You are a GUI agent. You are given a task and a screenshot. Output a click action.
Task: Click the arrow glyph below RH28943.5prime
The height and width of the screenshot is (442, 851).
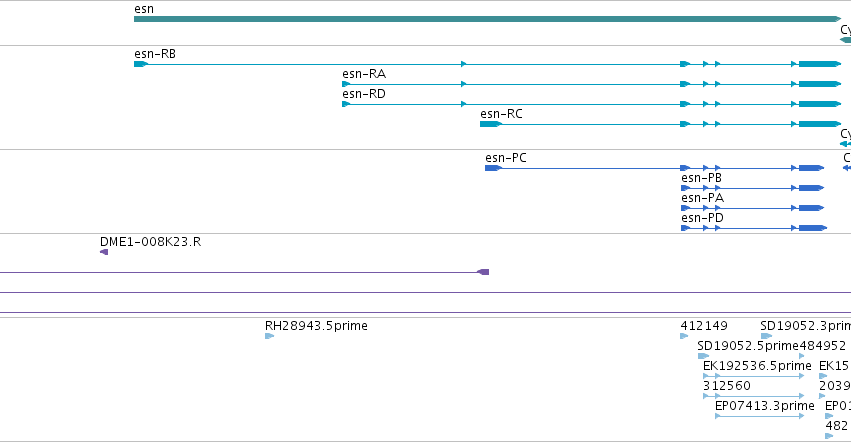pos(269,336)
